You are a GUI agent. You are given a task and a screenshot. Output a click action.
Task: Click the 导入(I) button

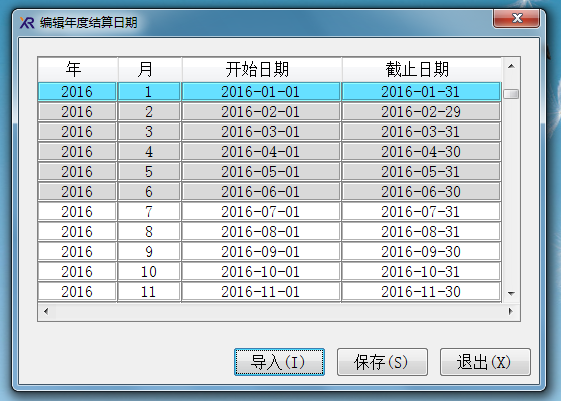279,362
